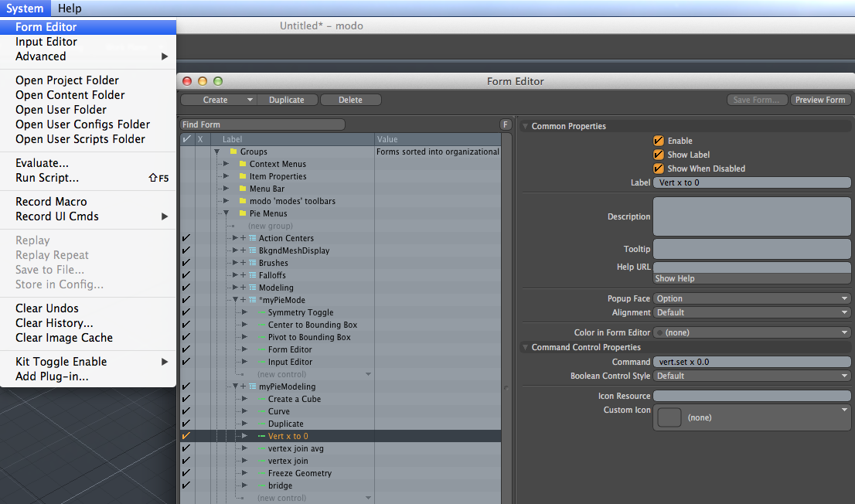Viewport: 855px width, 504px height.
Task: Click the F filter button next to Find Form
Action: tap(506, 124)
